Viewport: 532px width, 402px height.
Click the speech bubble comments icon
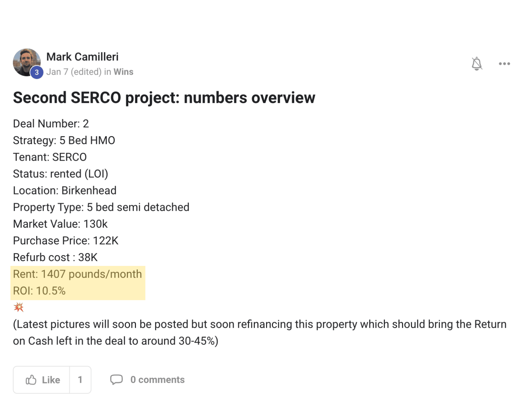point(116,379)
